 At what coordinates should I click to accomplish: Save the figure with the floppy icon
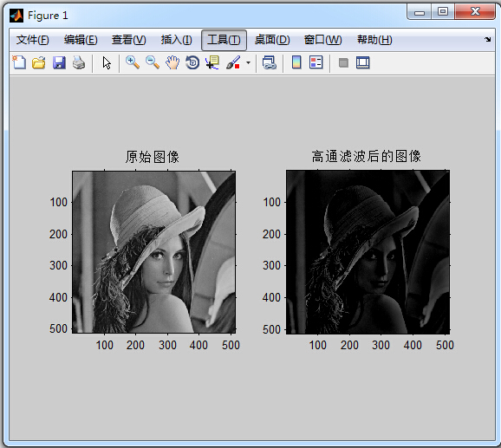click(59, 62)
